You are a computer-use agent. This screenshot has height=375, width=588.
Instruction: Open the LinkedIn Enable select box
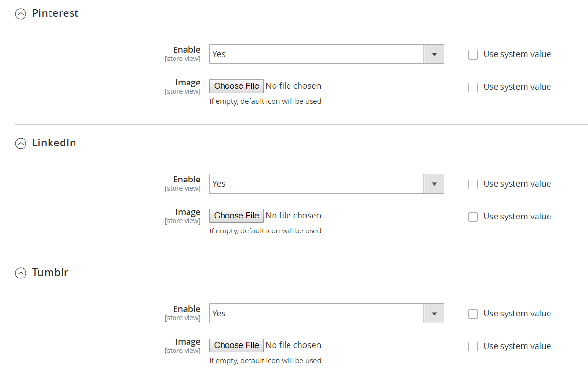(326, 184)
